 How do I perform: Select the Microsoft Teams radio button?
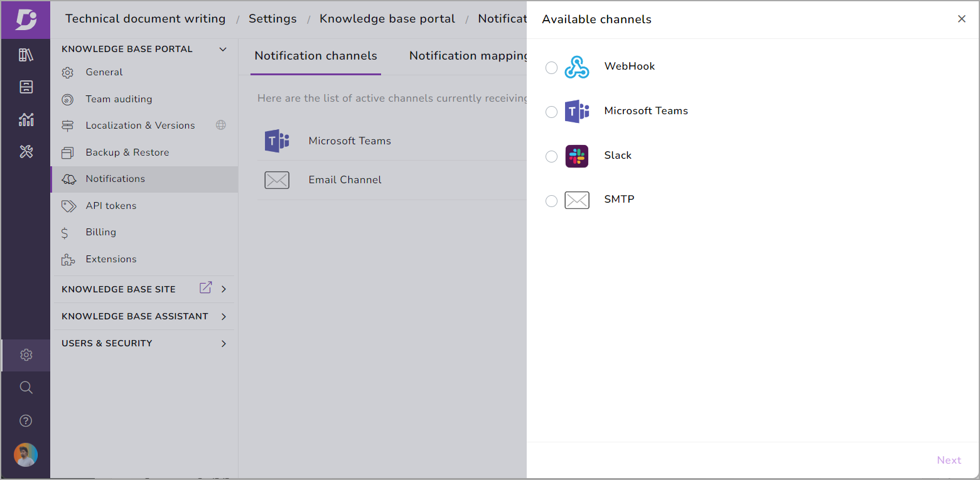(x=551, y=112)
